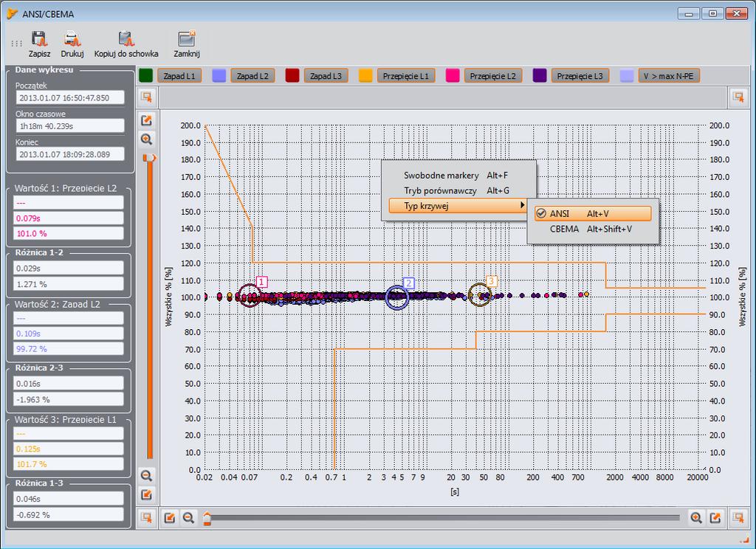Viewport: 756px width, 549px height.
Task: Click the orange selection icon top-left above chart
Action: (147, 97)
